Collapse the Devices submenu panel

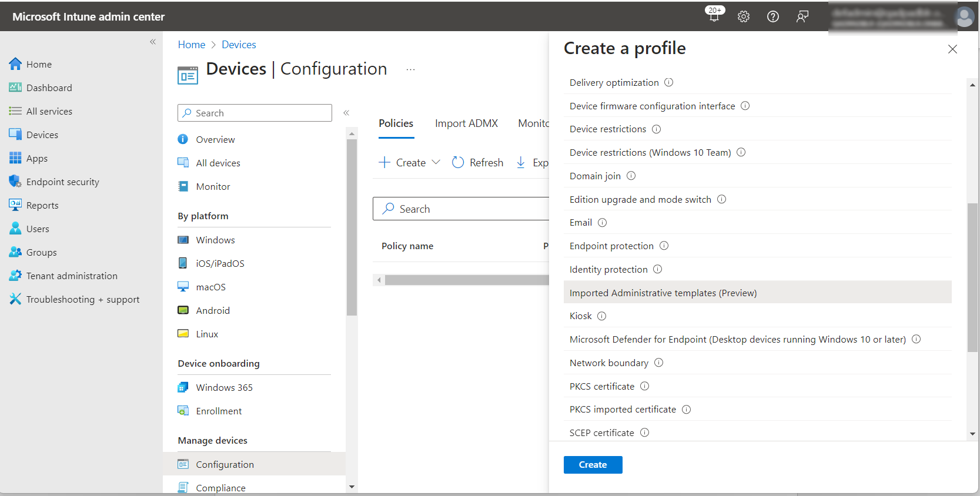346,113
